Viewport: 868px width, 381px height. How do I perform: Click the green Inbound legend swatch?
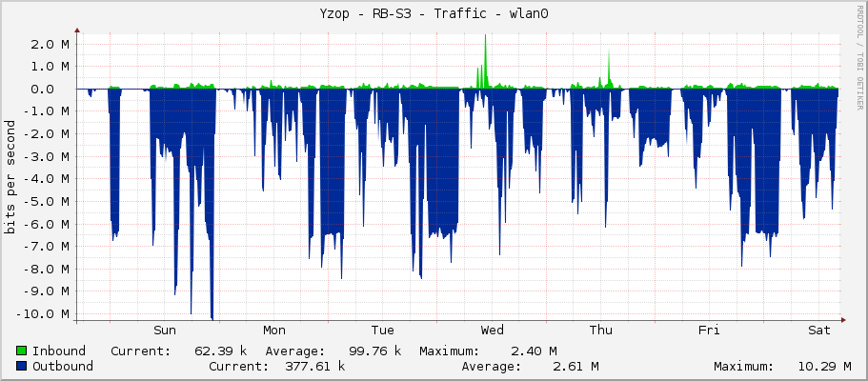pos(22,351)
